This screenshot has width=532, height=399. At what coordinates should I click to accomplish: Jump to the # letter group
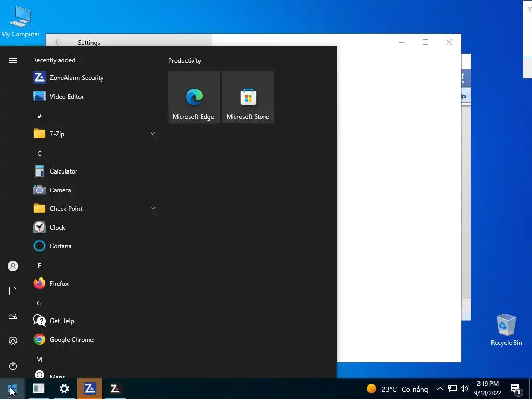click(x=39, y=116)
